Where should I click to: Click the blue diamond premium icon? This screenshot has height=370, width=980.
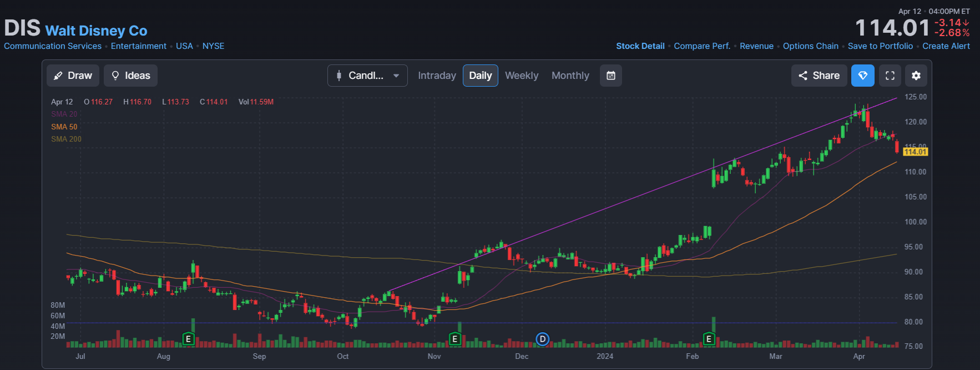pyautogui.click(x=863, y=76)
